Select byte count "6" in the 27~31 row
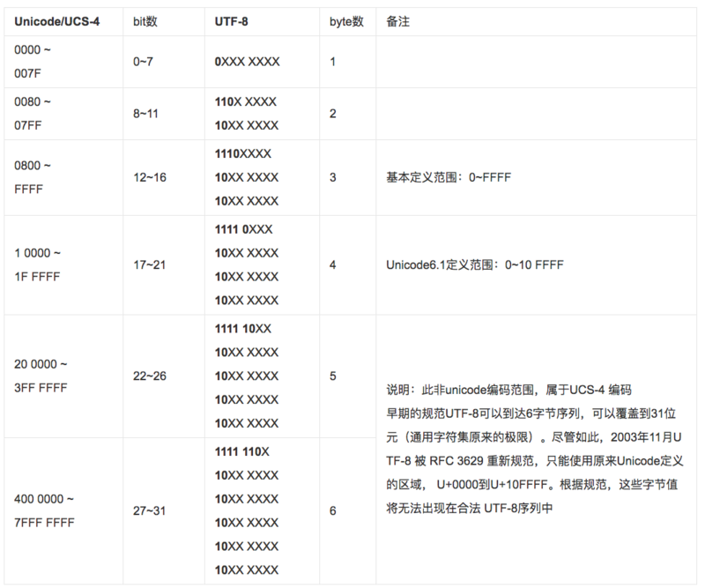This screenshot has height=588, width=705. tap(333, 510)
